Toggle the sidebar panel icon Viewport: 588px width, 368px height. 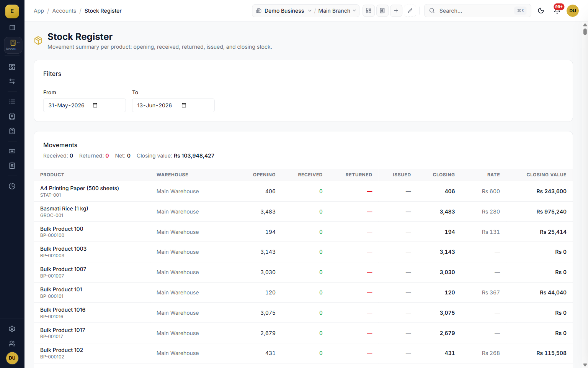[12, 28]
